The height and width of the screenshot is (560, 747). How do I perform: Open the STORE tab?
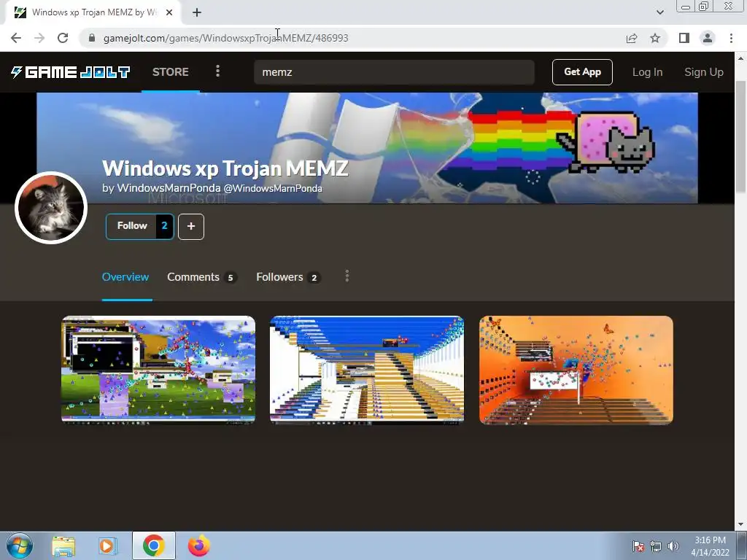point(171,72)
